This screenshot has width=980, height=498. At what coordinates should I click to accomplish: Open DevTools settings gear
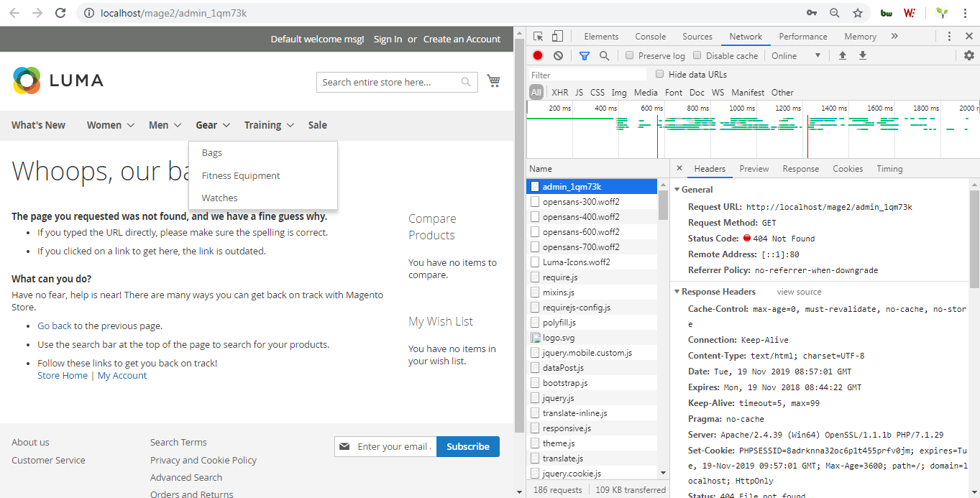(968, 55)
